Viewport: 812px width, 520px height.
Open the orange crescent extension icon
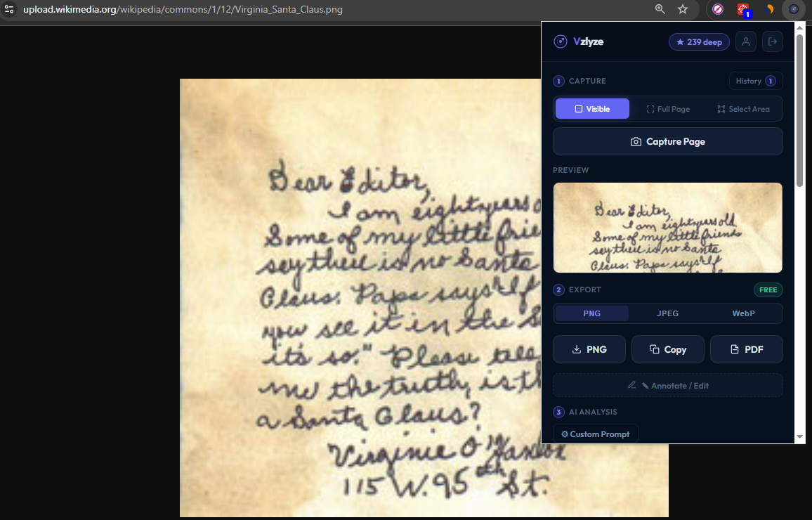tap(768, 9)
